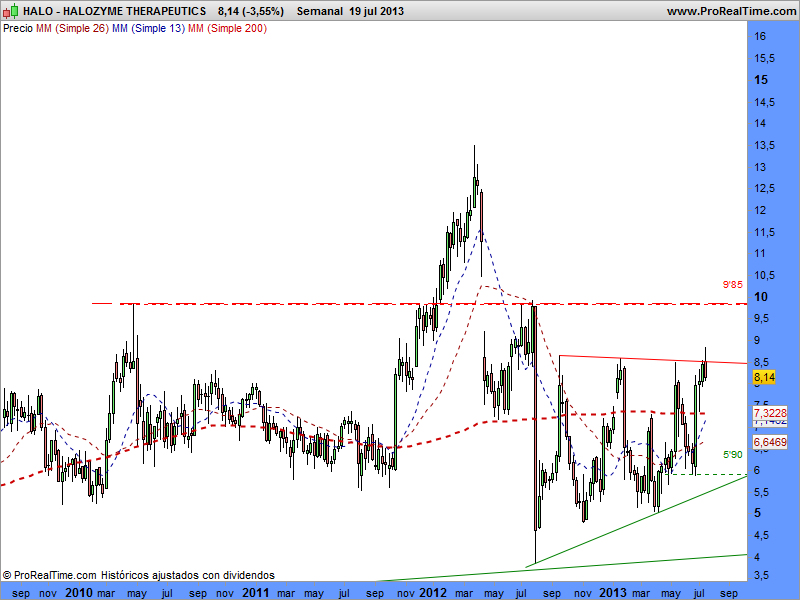The image size is (800, 600).
Task: Click the 7,3228 moving average value tag
Action: coord(770,413)
